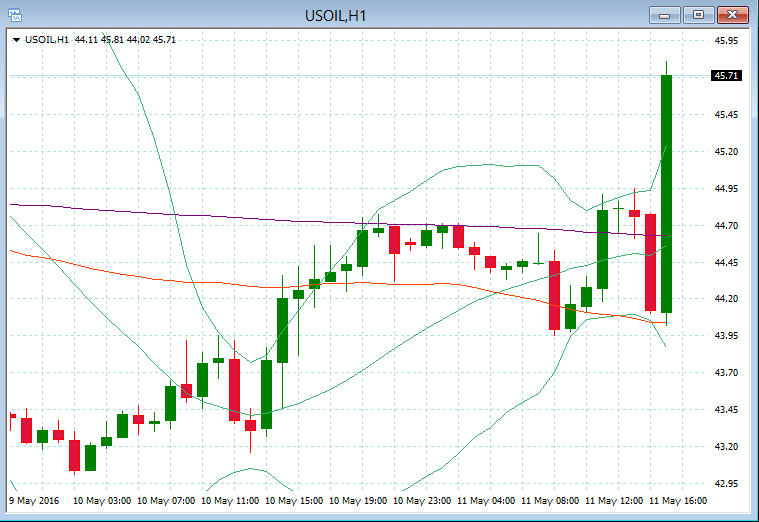Screen dimensions: 759x522
Task: Click the 43.20 price scale label
Action: (x=726, y=446)
